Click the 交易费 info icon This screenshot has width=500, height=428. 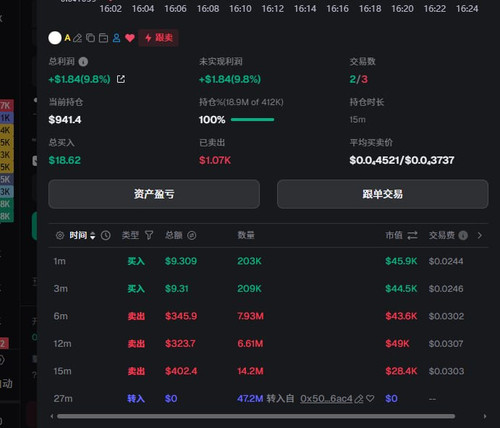click(463, 235)
